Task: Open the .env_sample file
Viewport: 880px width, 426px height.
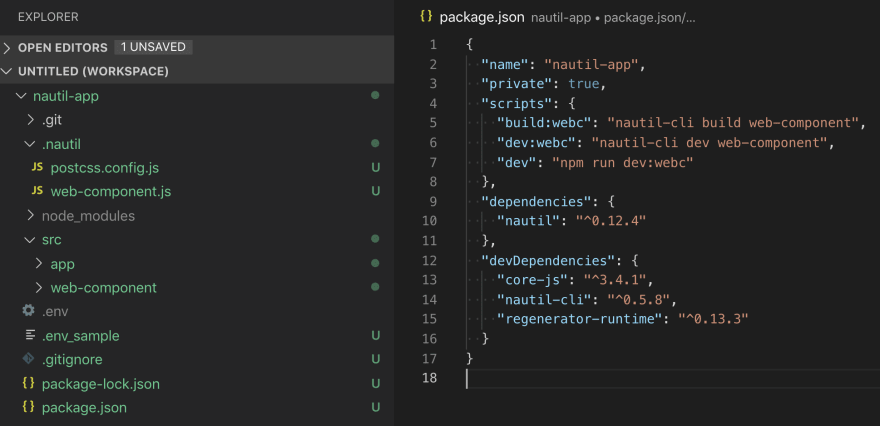Action: pos(80,336)
